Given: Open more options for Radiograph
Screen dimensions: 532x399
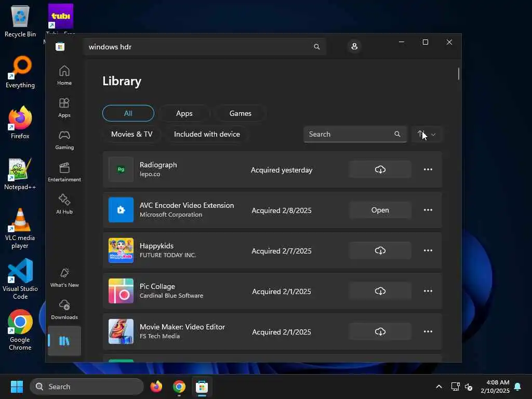Looking at the screenshot, I should click(428, 169).
